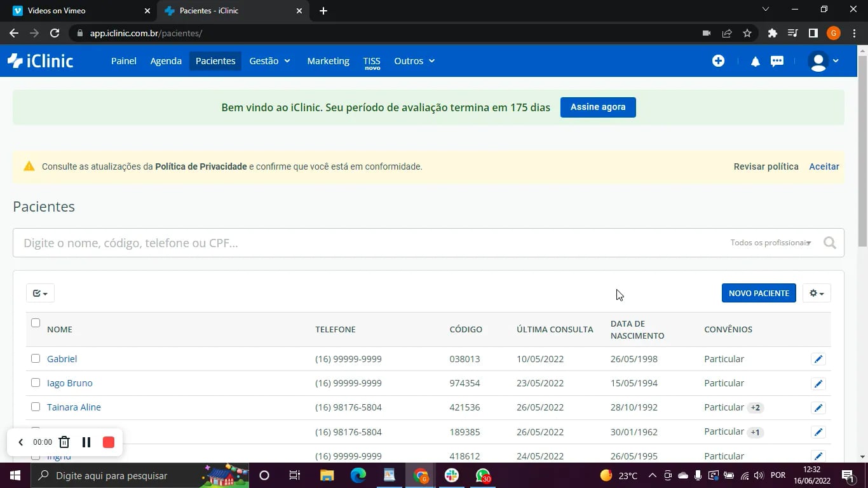Open the quick add plus icon

[x=718, y=61]
